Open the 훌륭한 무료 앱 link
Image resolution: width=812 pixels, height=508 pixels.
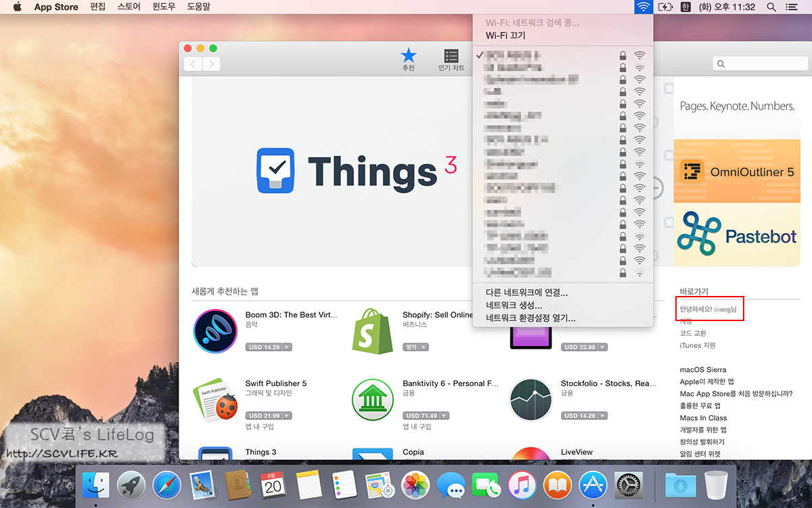tap(700, 406)
